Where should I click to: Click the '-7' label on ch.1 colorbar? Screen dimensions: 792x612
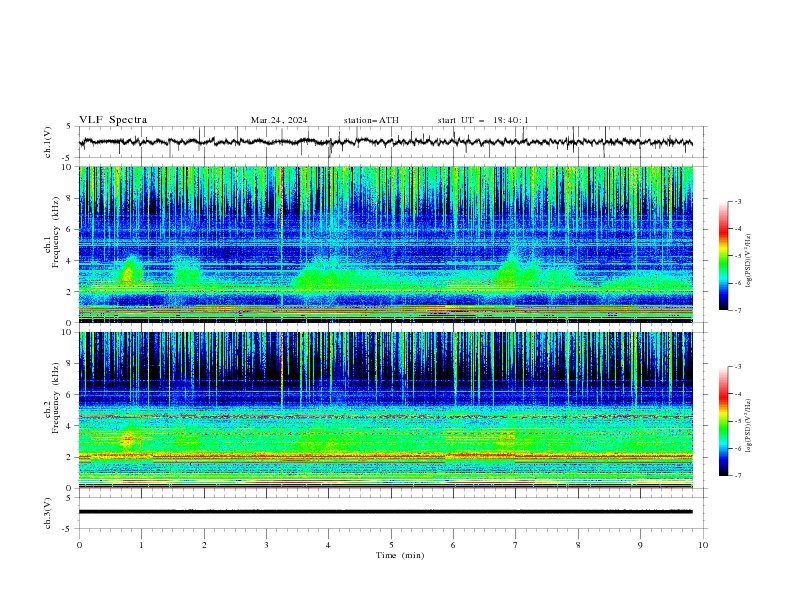tap(737, 310)
